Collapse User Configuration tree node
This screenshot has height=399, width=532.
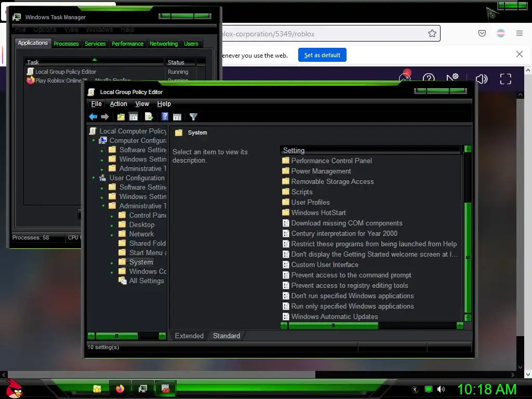(94, 178)
